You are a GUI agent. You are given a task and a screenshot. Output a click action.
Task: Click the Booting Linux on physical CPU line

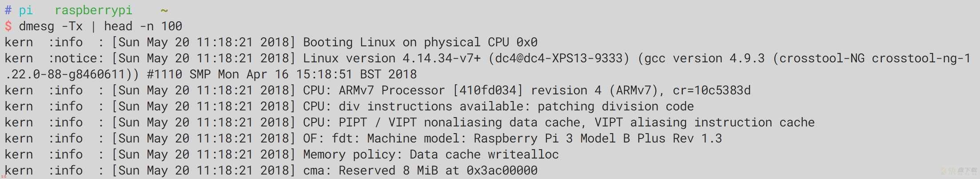pyautogui.click(x=420, y=42)
